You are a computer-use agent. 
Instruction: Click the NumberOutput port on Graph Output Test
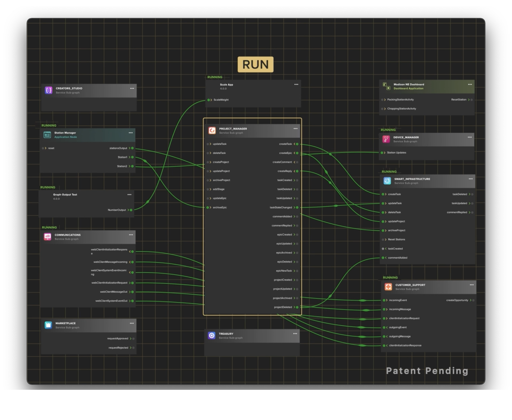click(131, 210)
